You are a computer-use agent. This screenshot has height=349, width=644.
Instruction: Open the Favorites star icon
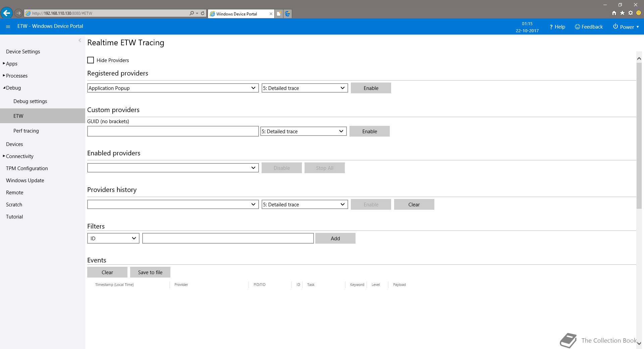(x=622, y=13)
